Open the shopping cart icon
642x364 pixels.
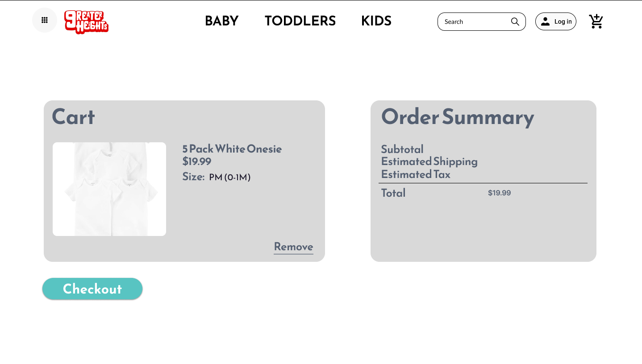pyautogui.click(x=596, y=21)
